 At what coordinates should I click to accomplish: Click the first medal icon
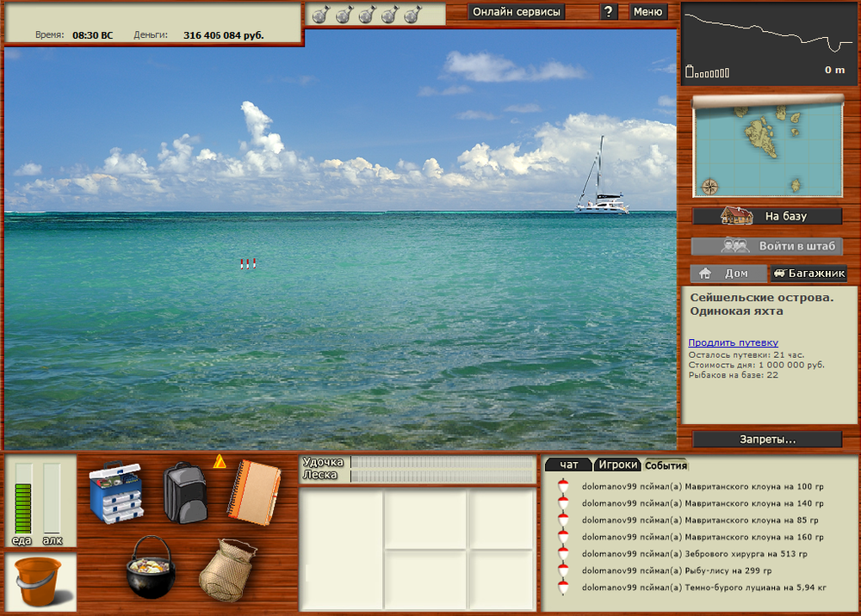[320, 15]
